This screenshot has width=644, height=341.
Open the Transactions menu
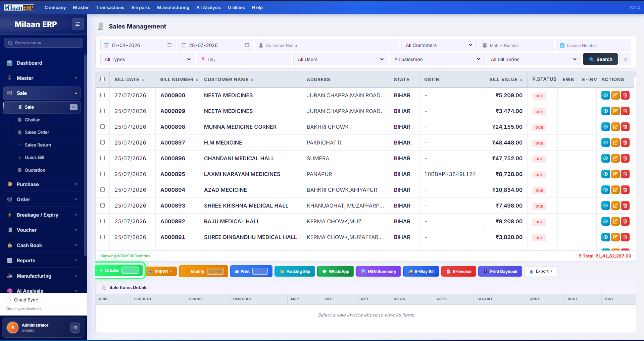click(x=110, y=7)
